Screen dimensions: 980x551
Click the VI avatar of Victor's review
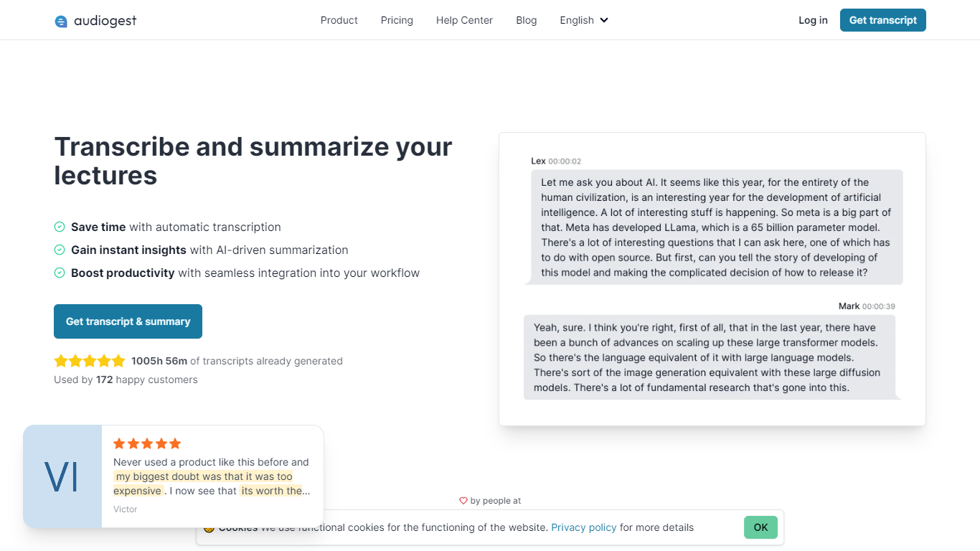[x=62, y=476]
